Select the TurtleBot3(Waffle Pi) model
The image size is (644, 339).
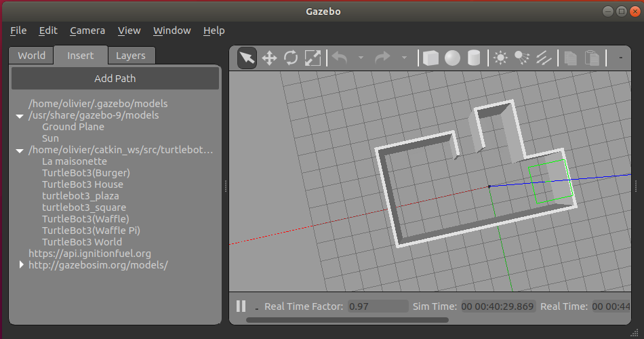pos(92,230)
